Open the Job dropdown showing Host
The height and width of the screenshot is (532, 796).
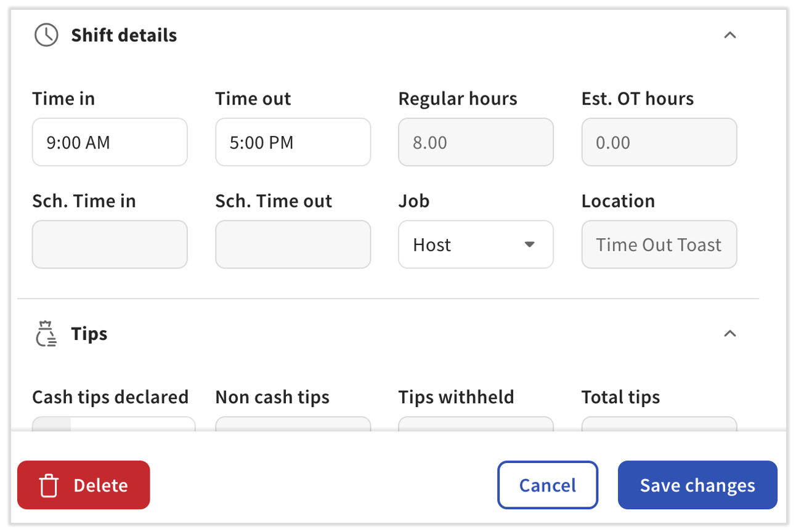coord(476,244)
